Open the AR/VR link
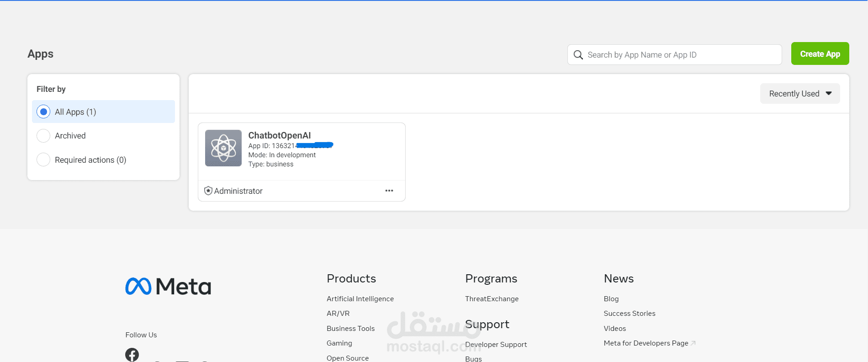 point(338,314)
